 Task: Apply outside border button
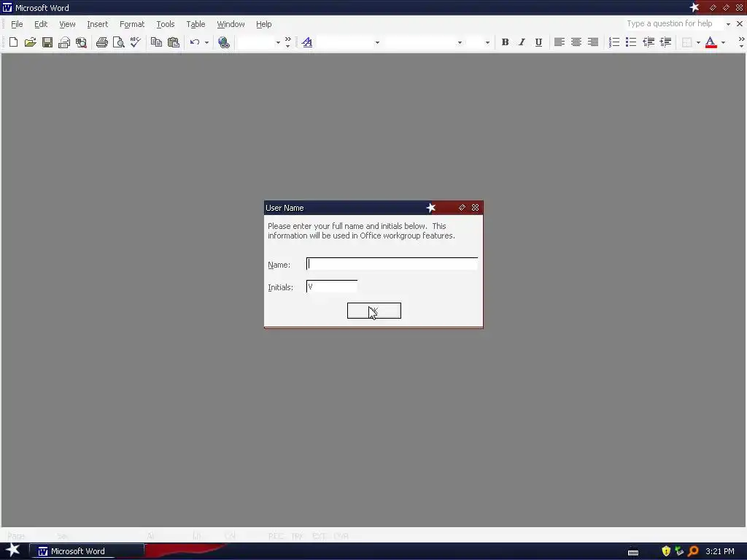687,42
